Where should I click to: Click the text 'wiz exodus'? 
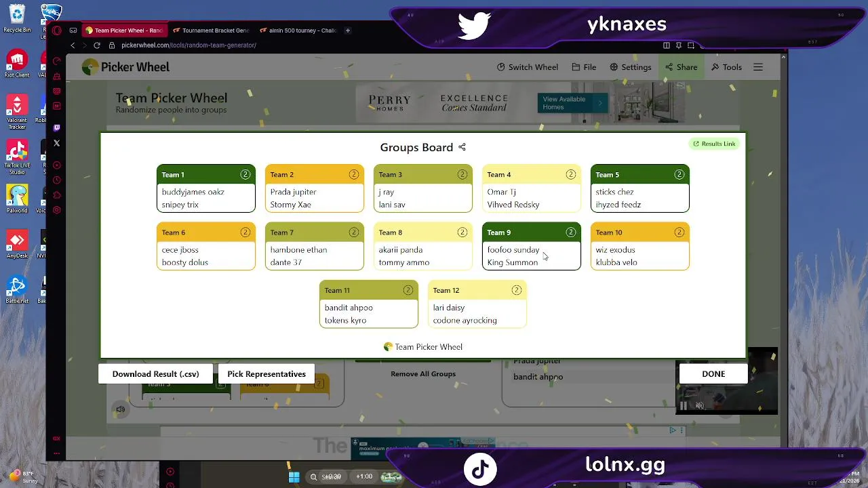tap(615, 250)
